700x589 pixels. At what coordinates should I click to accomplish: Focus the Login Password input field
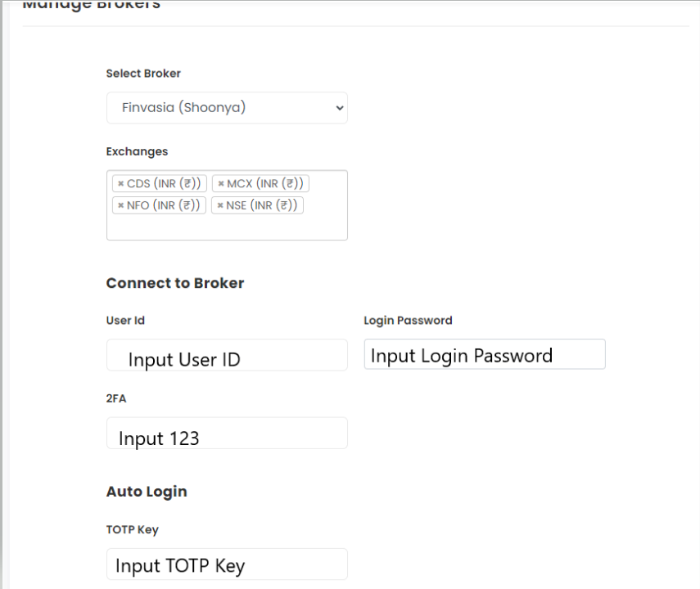(x=485, y=354)
